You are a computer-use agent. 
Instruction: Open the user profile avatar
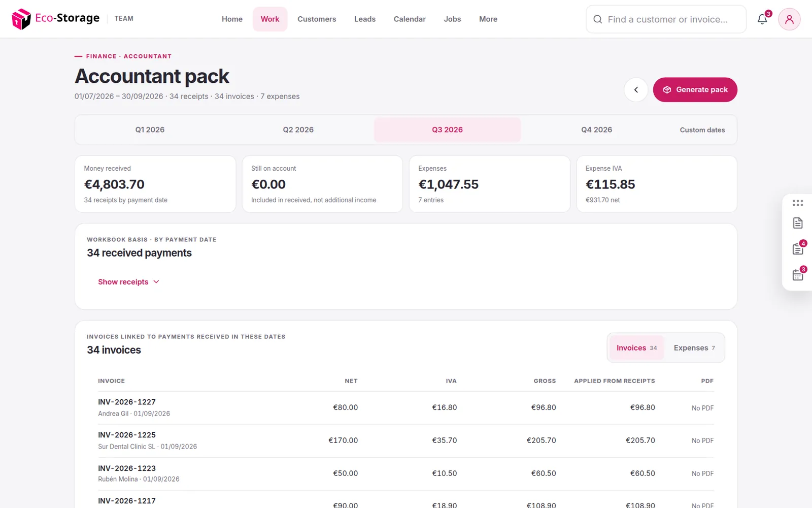(789, 19)
